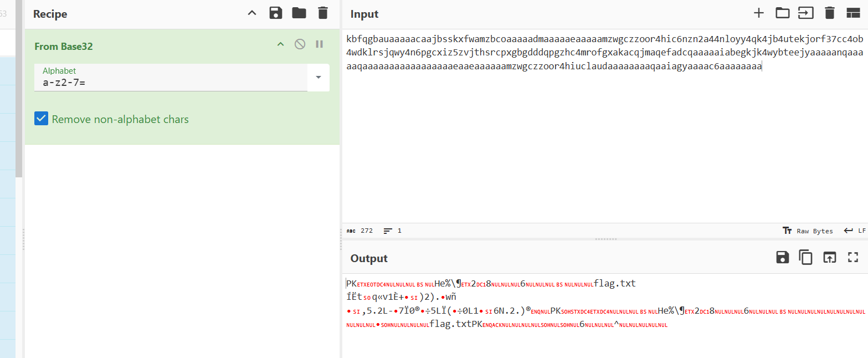868x358 pixels.
Task: Clear the recipe with trash icon
Action: coord(323,13)
